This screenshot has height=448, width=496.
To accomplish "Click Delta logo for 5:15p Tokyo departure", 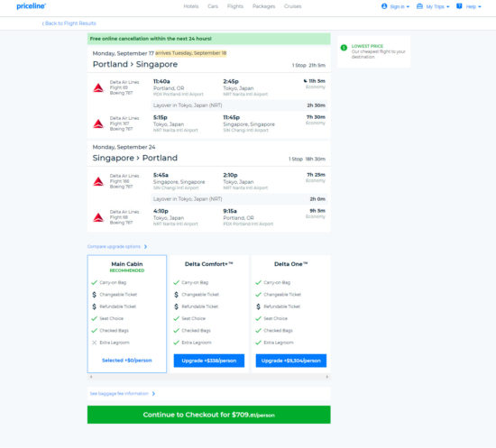I will (98, 123).
